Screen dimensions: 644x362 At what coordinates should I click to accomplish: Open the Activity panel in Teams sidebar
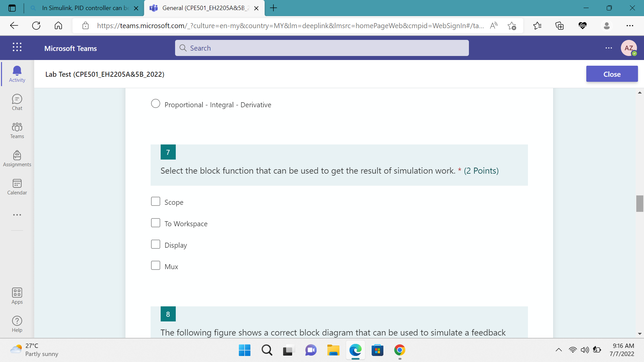pyautogui.click(x=17, y=74)
